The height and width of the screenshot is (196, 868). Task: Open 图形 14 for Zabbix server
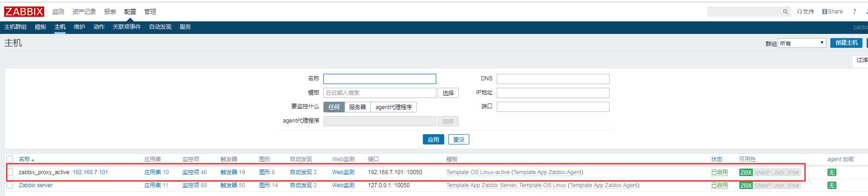(x=264, y=185)
